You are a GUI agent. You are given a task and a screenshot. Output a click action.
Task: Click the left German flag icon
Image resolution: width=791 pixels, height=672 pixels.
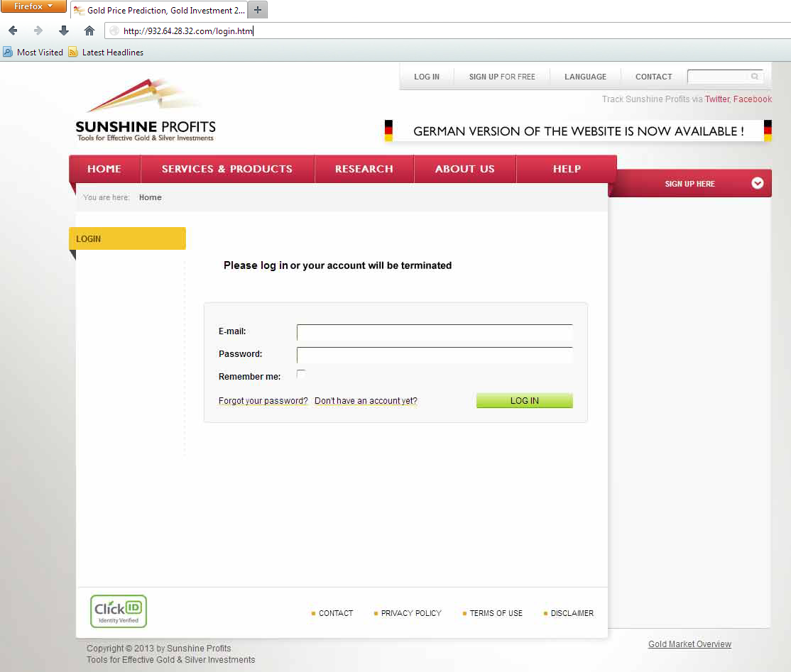coord(388,131)
